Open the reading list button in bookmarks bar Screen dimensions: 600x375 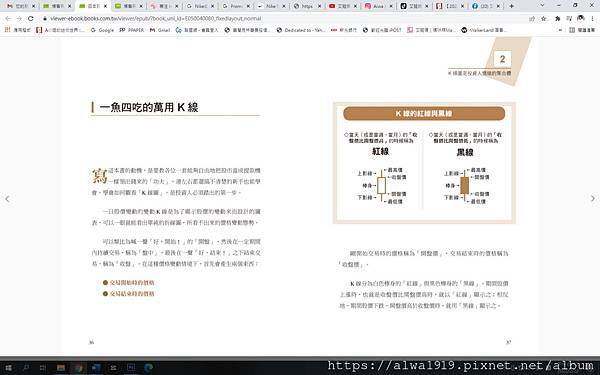pos(582,30)
